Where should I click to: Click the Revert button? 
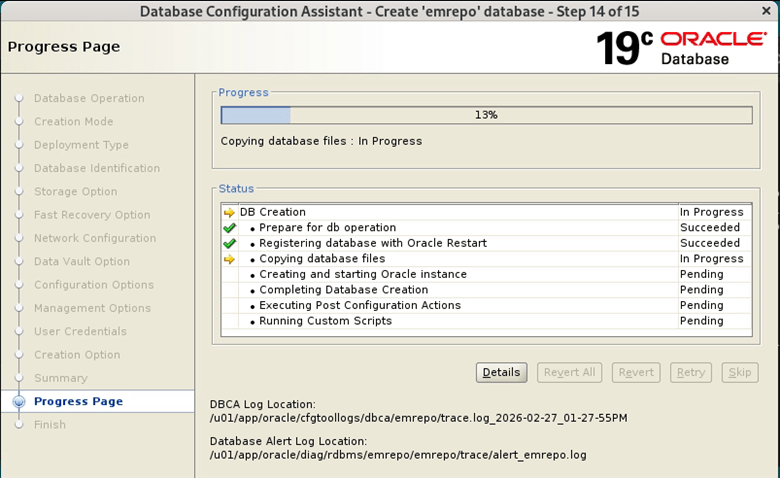pos(636,372)
